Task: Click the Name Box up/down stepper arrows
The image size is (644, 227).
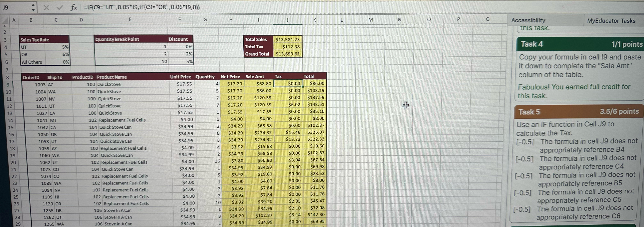Action: (x=33, y=7)
